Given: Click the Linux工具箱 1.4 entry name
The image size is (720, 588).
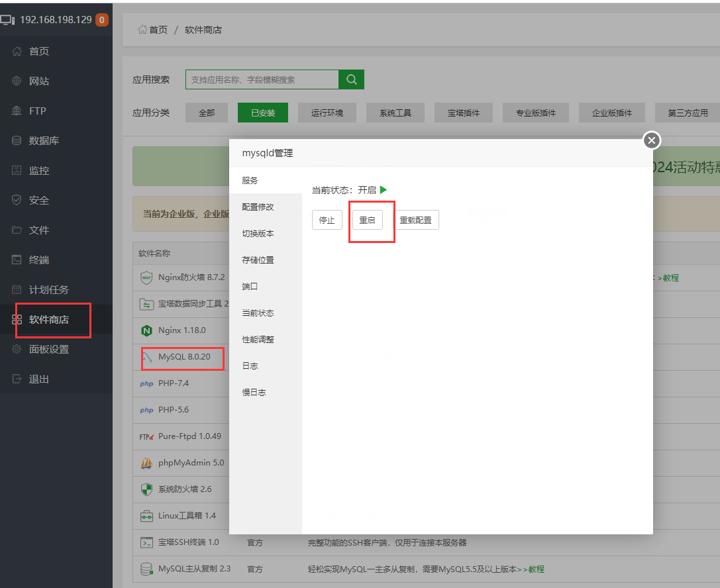Looking at the screenshot, I should 187,515.
